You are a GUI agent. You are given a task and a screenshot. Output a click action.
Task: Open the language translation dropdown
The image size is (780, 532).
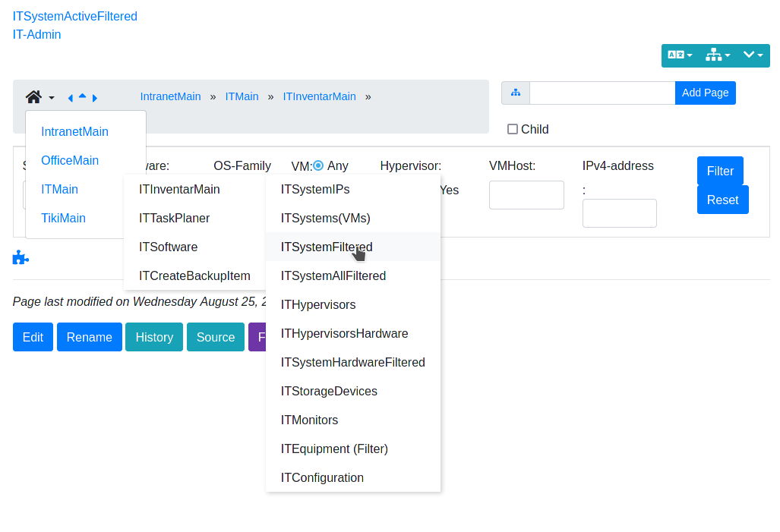click(x=680, y=55)
